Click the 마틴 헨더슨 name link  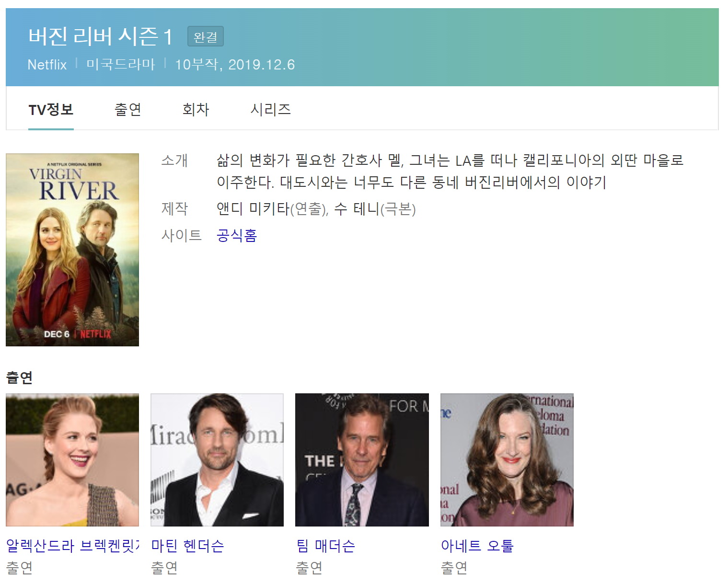point(187,546)
